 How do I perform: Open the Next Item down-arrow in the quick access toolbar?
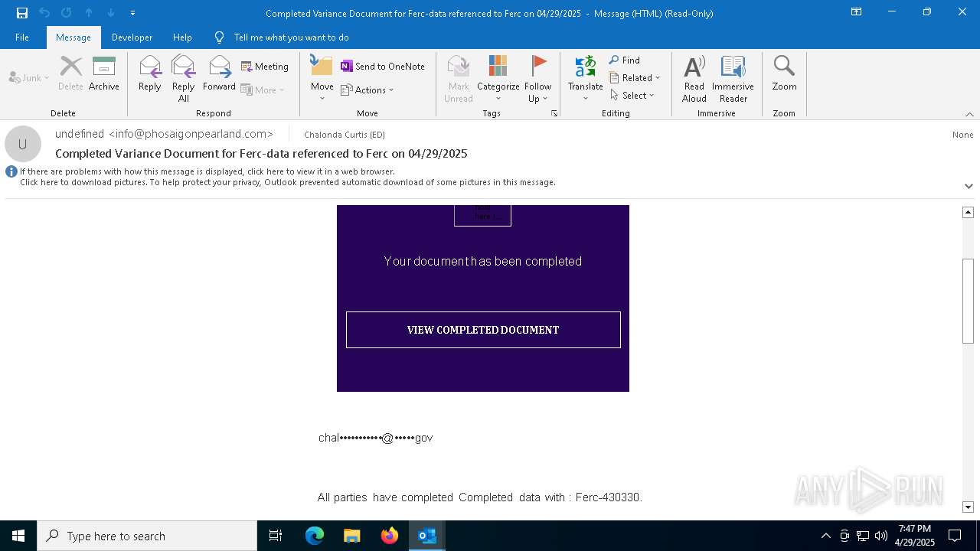(x=111, y=13)
